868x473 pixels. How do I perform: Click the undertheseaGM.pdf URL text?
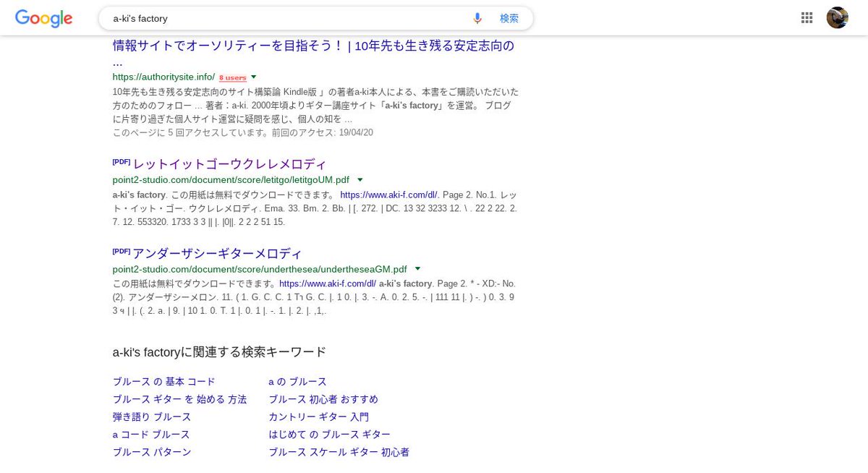260,269
